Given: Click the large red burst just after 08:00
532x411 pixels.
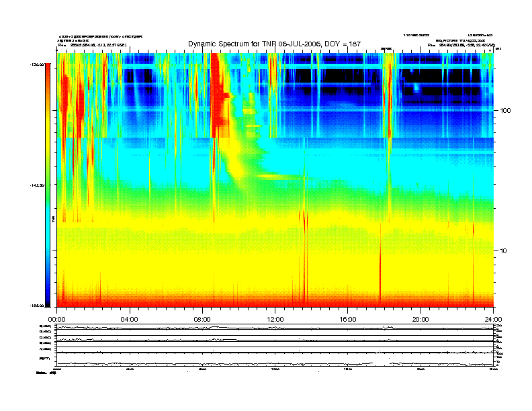Looking at the screenshot, I should [219, 95].
